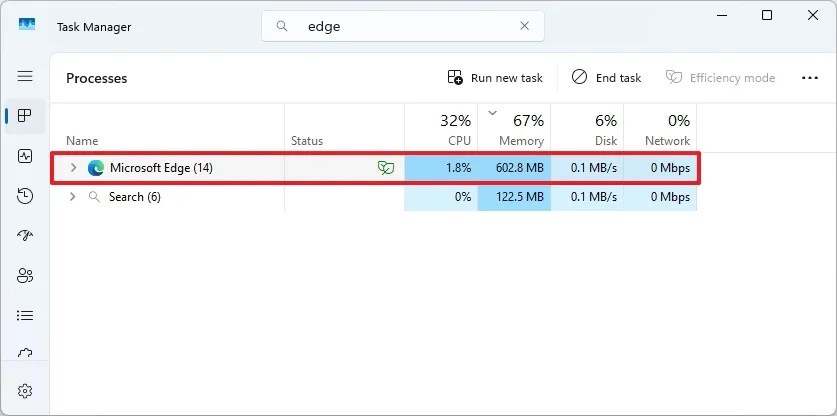Click the Processes page heading
837x416 pixels.
coord(97,79)
